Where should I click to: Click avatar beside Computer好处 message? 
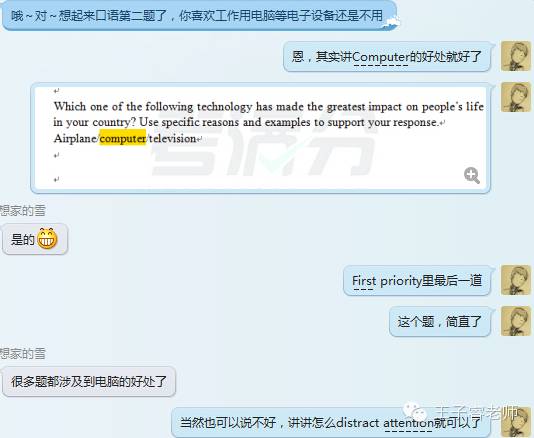(516, 56)
